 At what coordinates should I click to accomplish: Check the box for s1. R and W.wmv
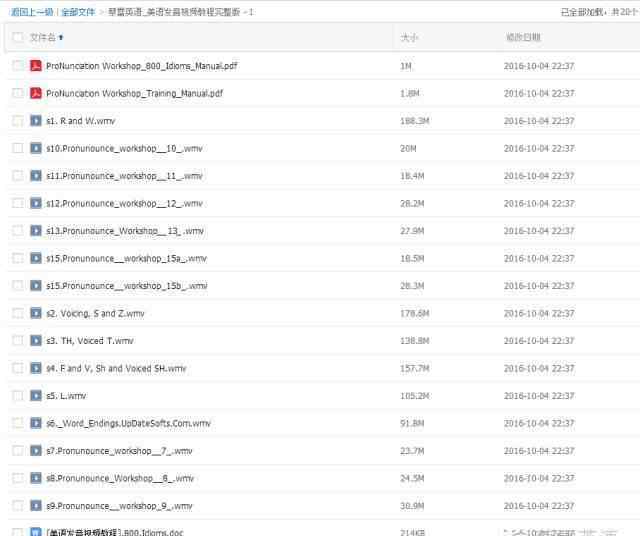click(17, 121)
